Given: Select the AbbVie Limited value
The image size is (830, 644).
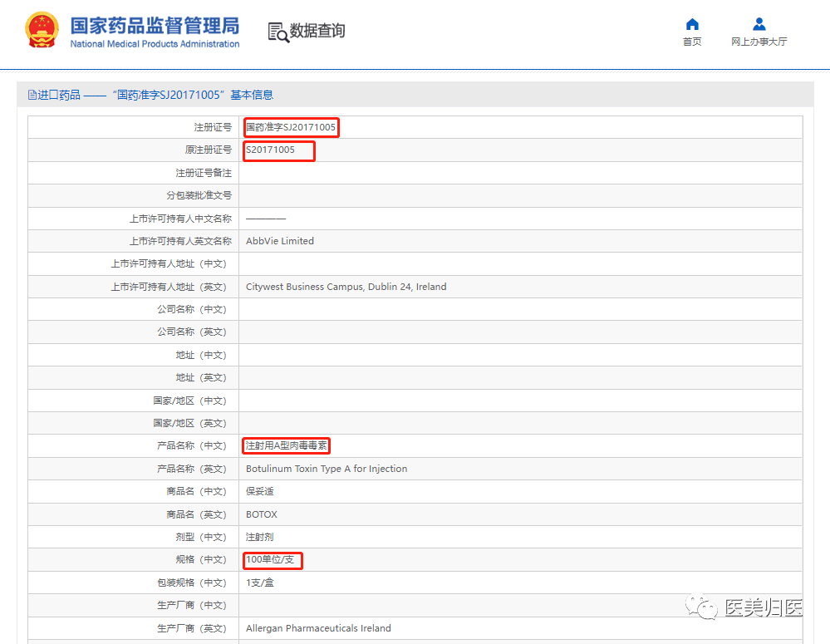Looking at the screenshot, I should pos(279,241).
